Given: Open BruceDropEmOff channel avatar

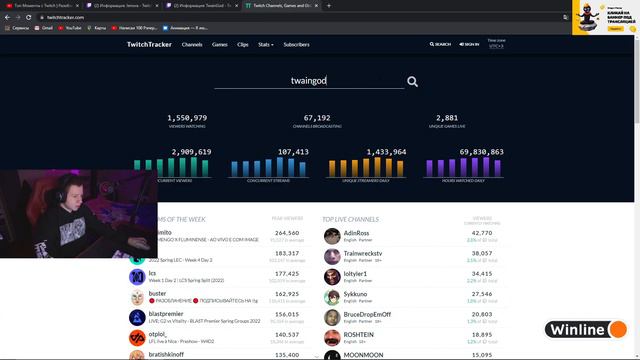Looking at the screenshot, I should [332, 318].
